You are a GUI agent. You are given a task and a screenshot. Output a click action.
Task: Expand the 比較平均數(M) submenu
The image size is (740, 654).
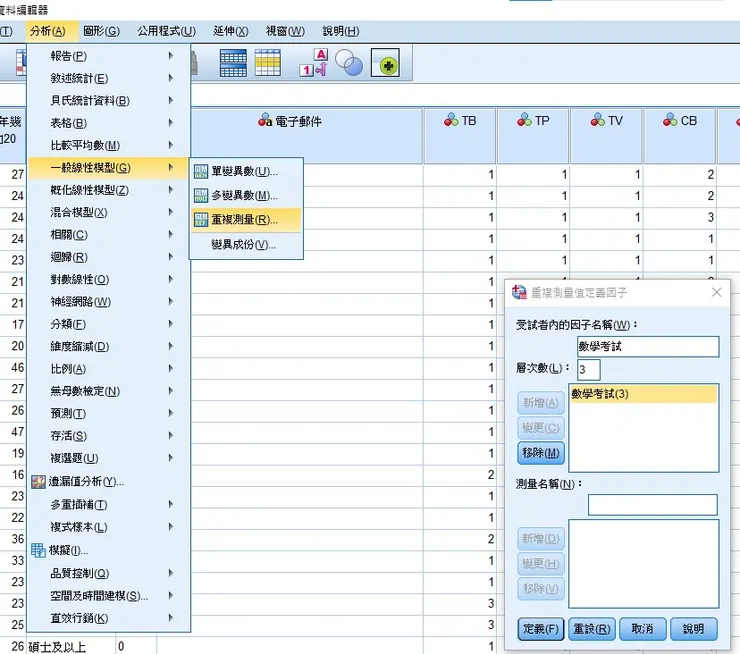click(x=109, y=145)
